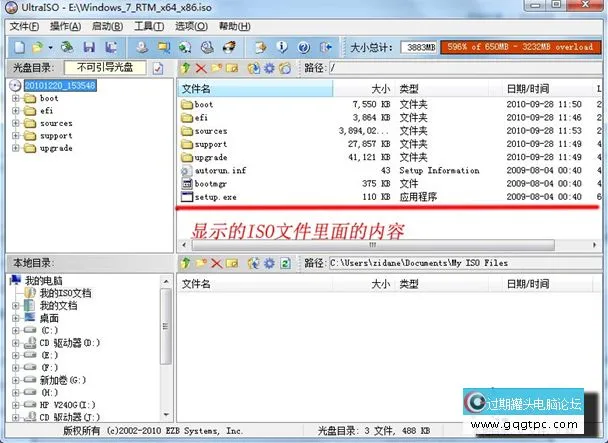Open the 工具(T) menu

149,26
